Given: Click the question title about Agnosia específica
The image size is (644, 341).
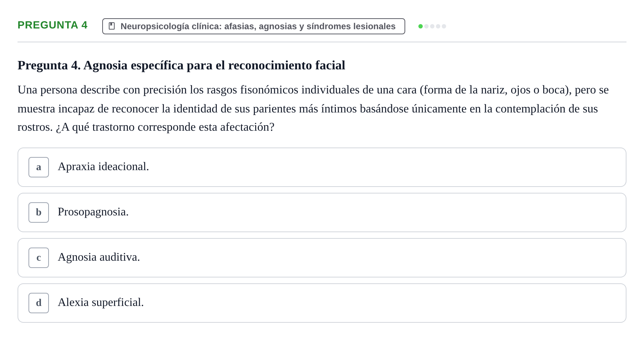Looking at the screenshot, I should pos(181,65).
